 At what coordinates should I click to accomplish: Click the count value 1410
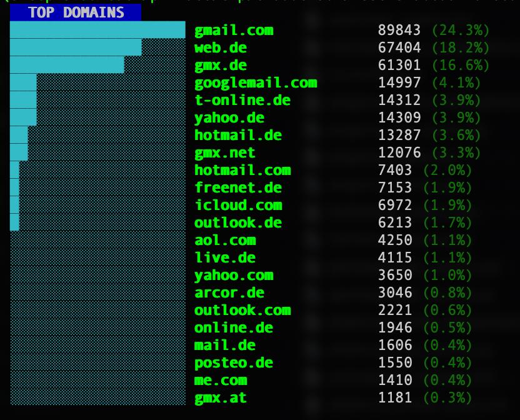tap(395, 380)
